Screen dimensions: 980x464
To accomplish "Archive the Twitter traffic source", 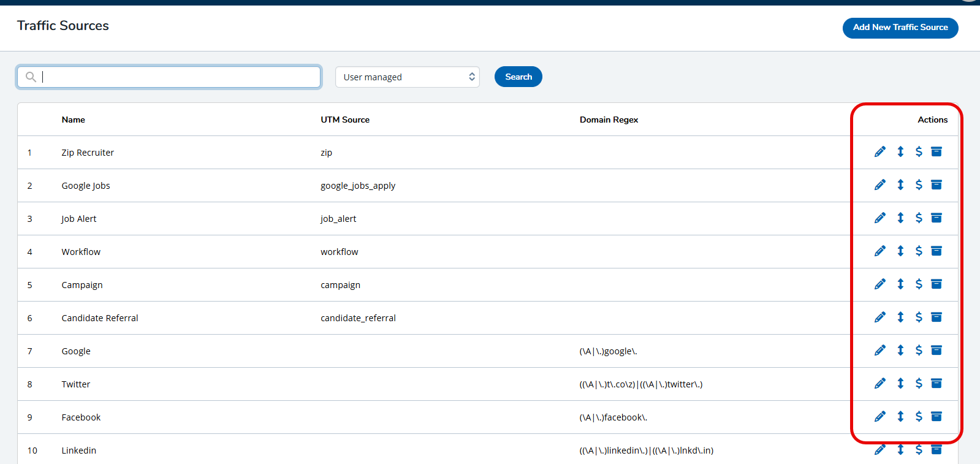I will pos(936,383).
